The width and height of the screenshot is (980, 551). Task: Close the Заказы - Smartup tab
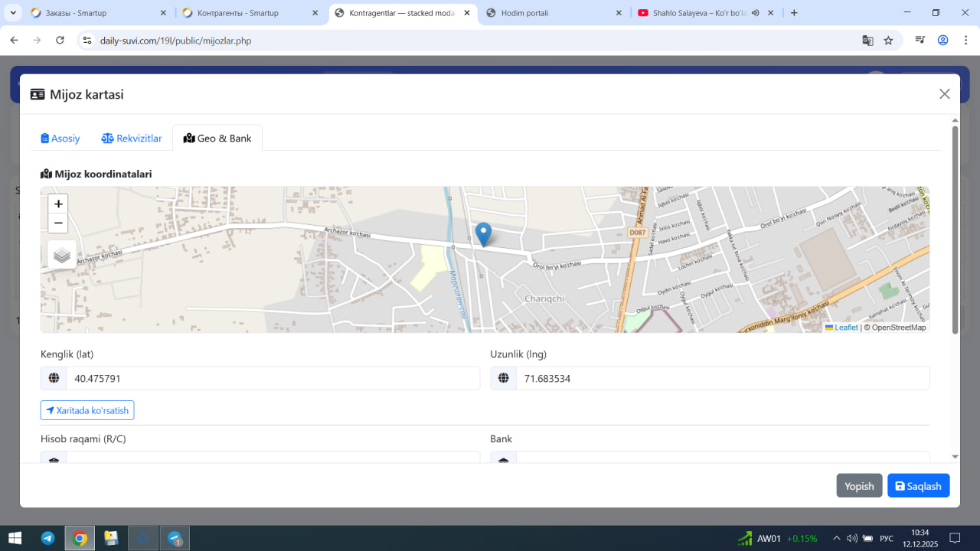[163, 13]
